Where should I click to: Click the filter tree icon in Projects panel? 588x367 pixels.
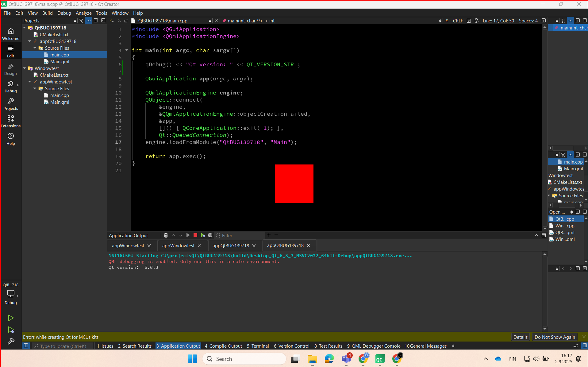[x=81, y=21]
